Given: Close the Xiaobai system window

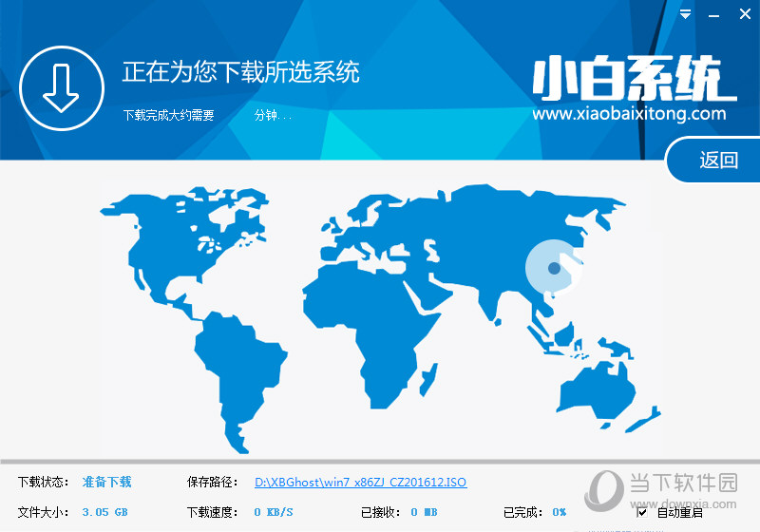Looking at the screenshot, I should 745,14.
